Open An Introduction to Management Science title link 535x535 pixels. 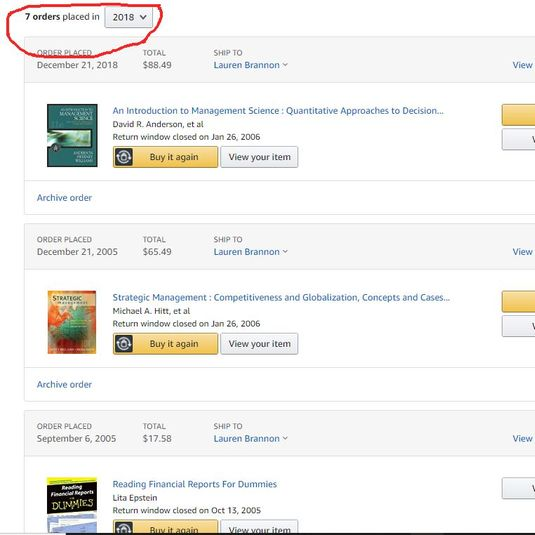[278, 111]
